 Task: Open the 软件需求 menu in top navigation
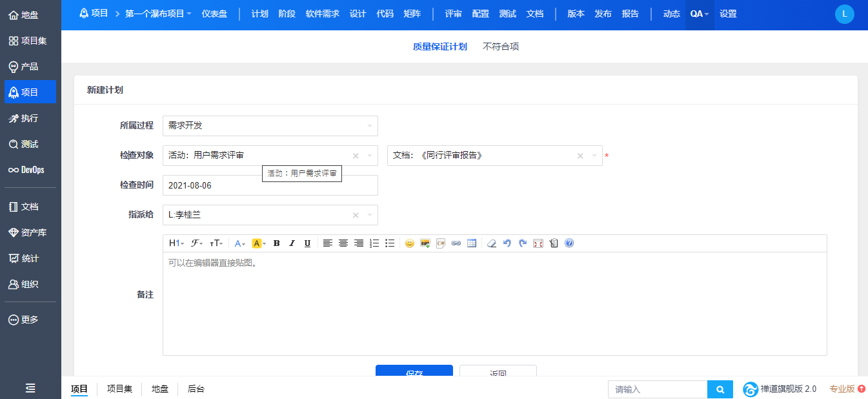click(322, 14)
